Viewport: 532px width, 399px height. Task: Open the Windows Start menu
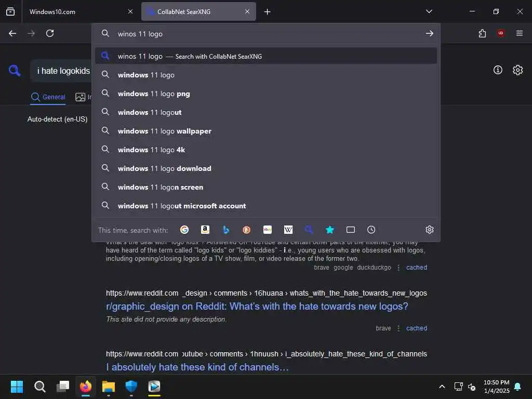17,387
